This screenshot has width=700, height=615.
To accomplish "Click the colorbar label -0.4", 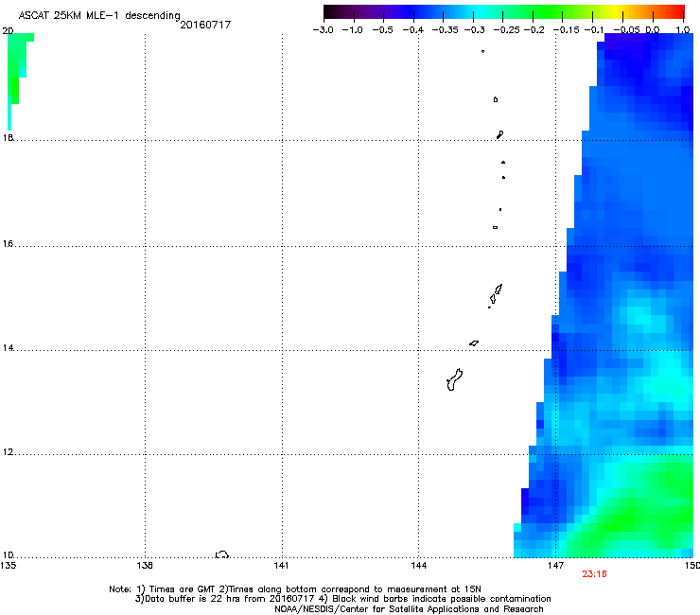I will pos(413,30).
